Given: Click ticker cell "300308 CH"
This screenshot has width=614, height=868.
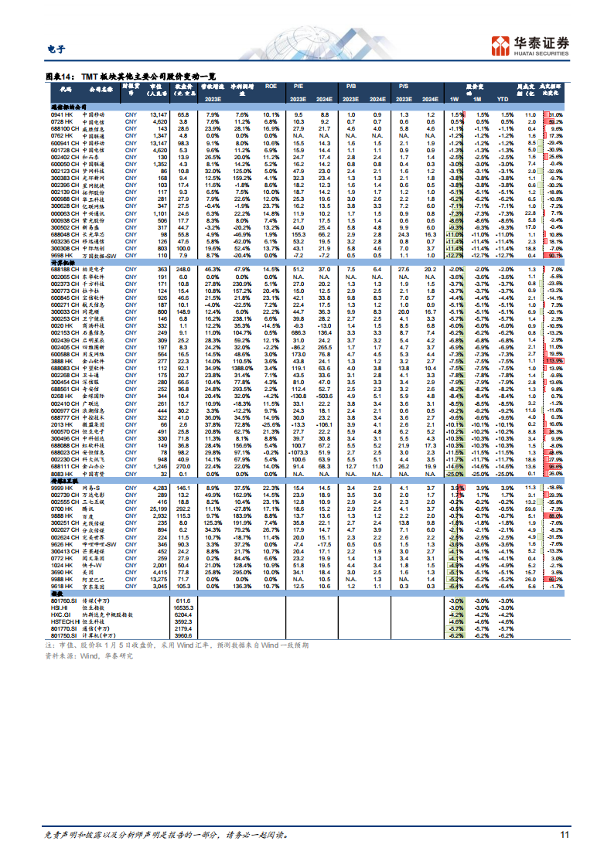Looking at the screenshot, I should click(x=64, y=249).
